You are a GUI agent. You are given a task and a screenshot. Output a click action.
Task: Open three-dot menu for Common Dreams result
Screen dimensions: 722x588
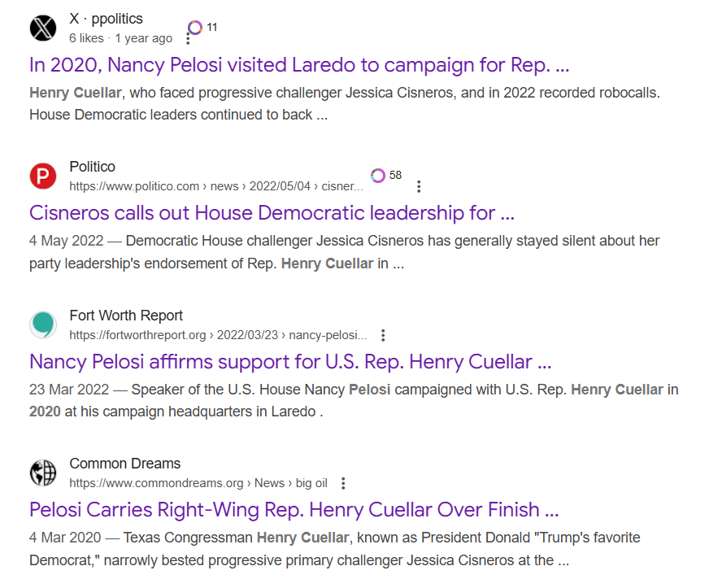[343, 483]
